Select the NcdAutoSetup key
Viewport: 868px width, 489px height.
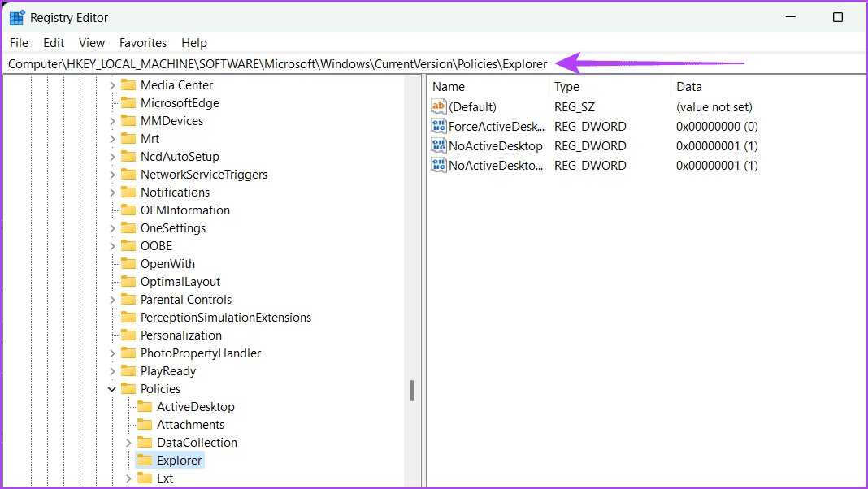pos(180,157)
